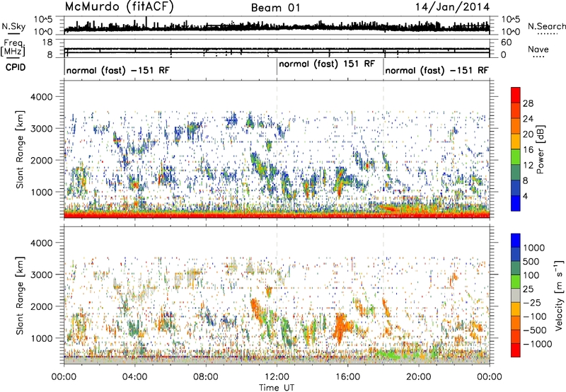This screenshot has width=566, height=392.
Task: Click the 'CPID' label
Action: [x=16, y=67]
